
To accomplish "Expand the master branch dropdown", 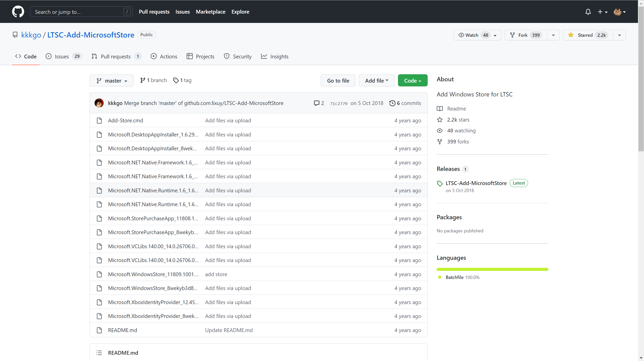I will (112, 81).
